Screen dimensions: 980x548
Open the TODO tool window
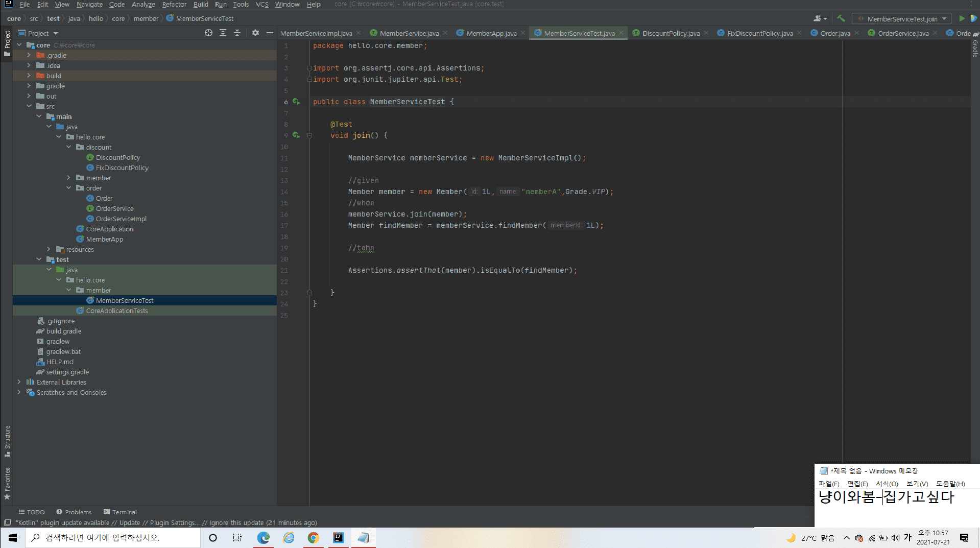[x=32, y=512]
